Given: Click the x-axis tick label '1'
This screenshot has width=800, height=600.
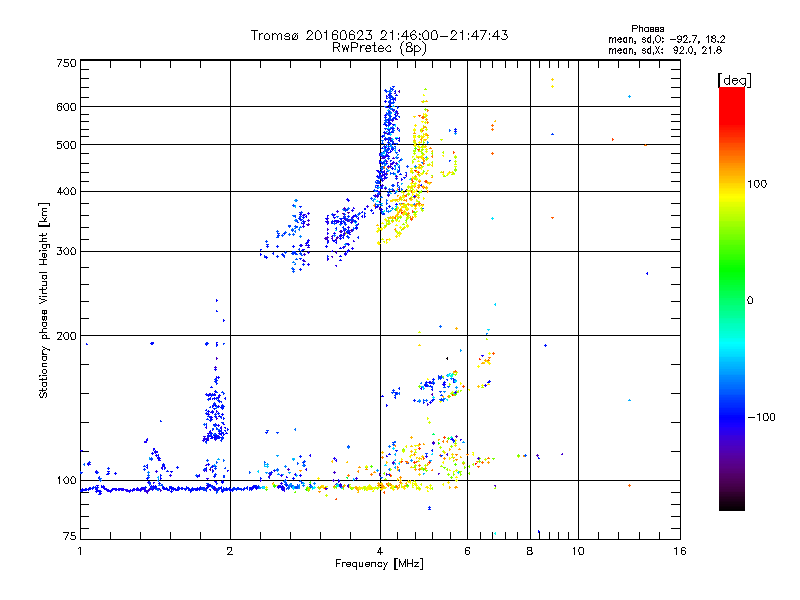Looking at the screenshot, I should coord(80,551).
